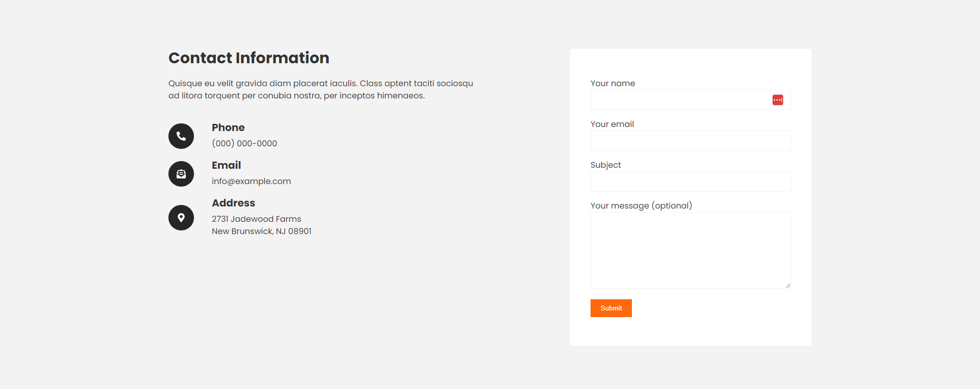This screenshot has height=389, width=980.
Task: Focus the Your name input field
Action: click(x=691, y=100)
